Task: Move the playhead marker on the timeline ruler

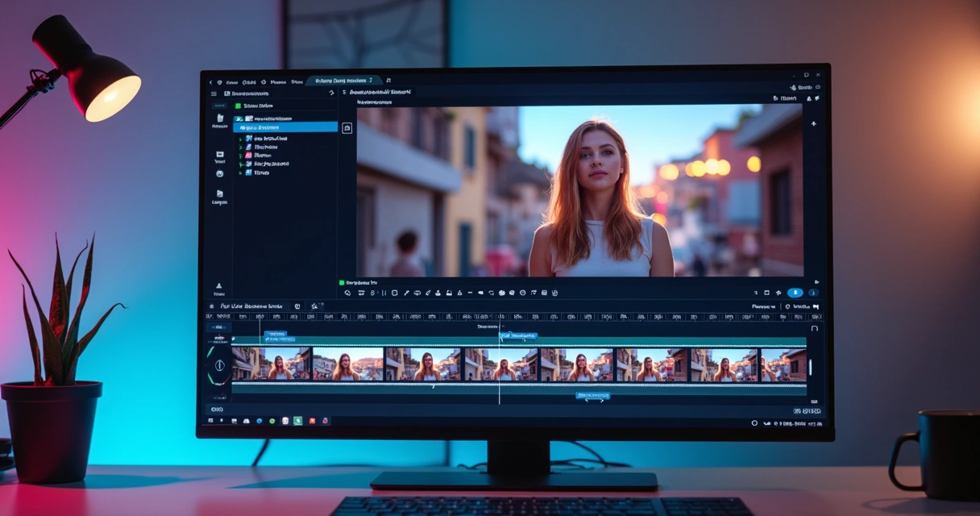Action: tap(500, 317)
